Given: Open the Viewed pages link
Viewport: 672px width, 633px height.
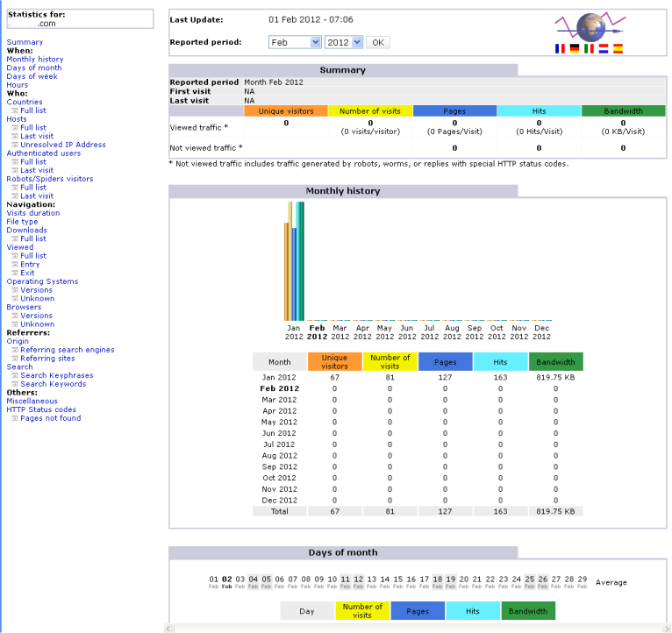Looking at the screenshot, I should (x=19, y=247).
